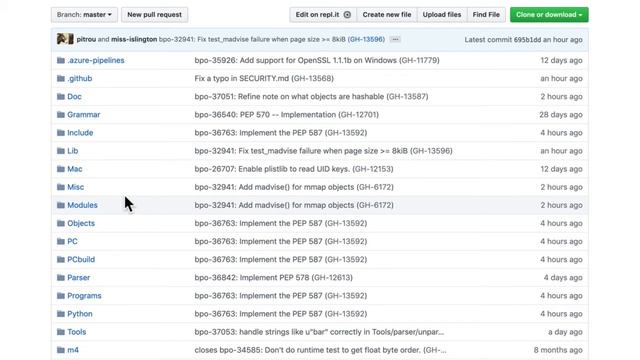Open the GH-13596 pull request link

[366, 39]
